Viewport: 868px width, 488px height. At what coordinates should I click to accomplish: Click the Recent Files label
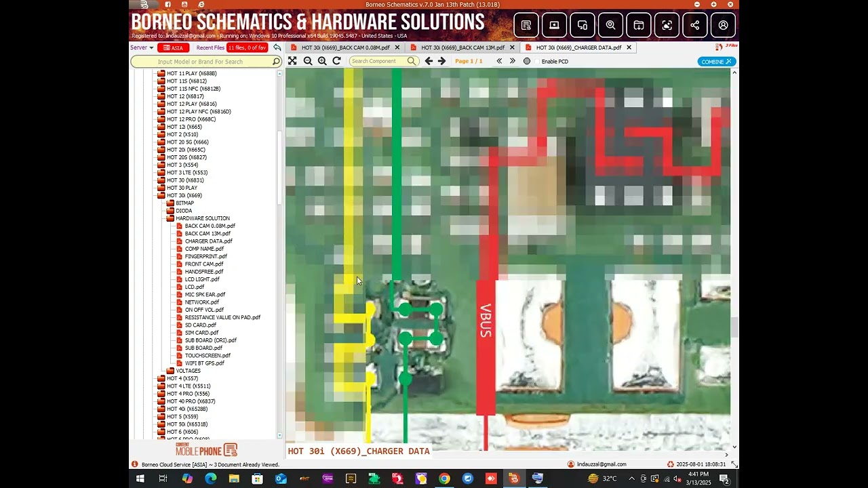click(210, 47)
